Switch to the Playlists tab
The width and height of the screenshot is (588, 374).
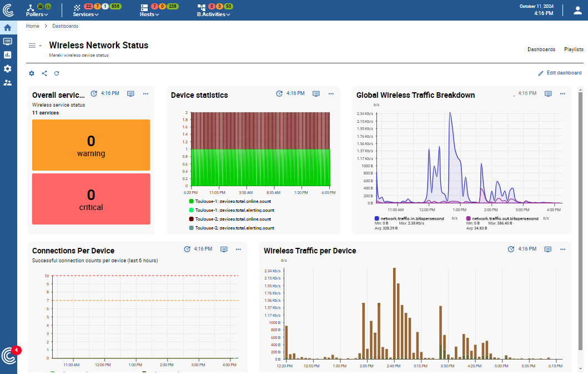point(574,49)
